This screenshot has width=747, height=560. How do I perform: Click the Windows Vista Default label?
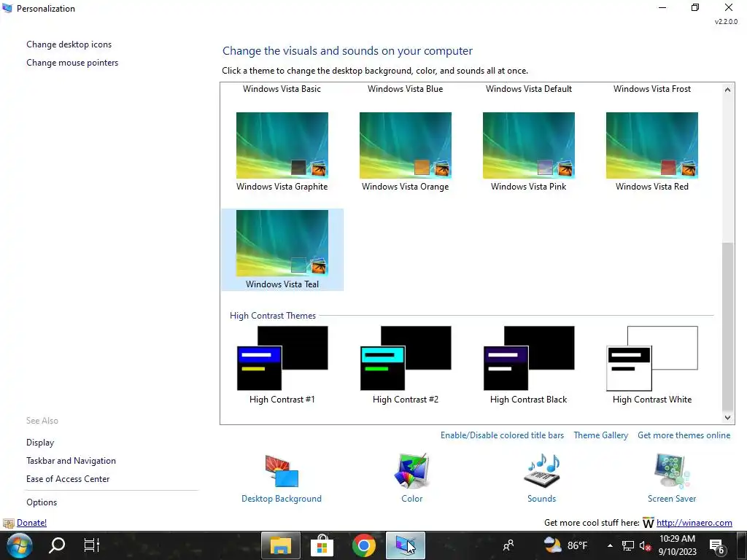pyautogui.click(x=529, y=88)
